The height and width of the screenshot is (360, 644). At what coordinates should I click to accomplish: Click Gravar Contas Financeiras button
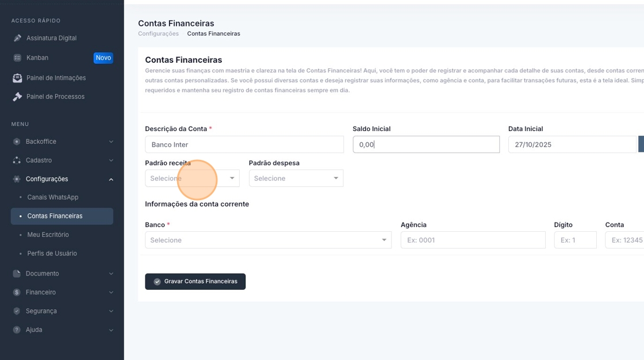[x=195, y=281]
